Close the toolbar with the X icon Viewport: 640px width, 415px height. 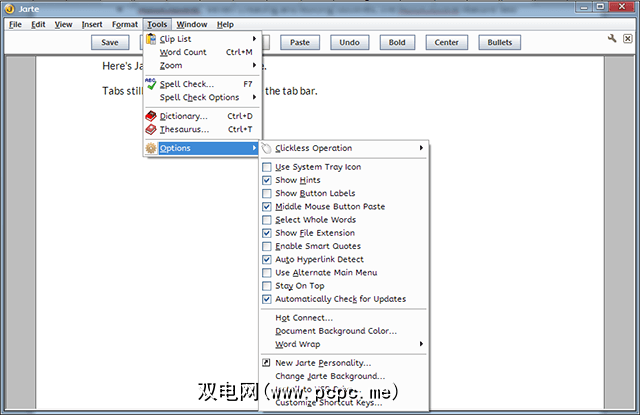628,38
